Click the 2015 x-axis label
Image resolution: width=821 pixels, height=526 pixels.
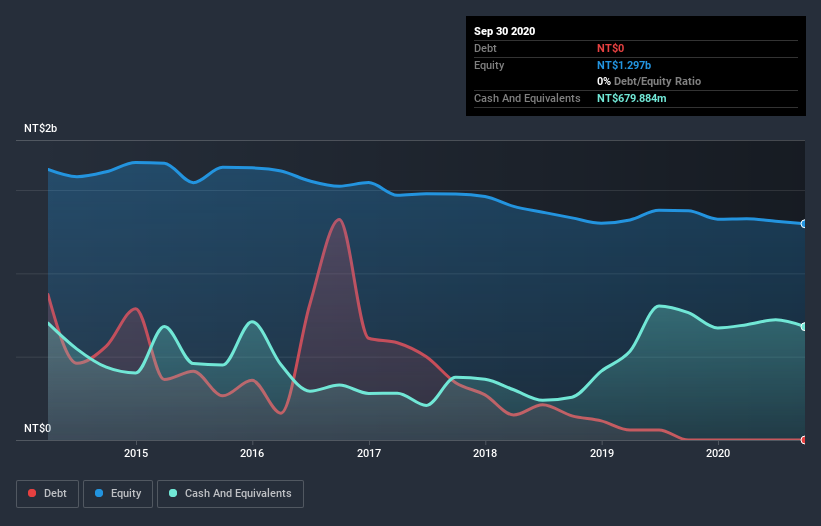136,453
